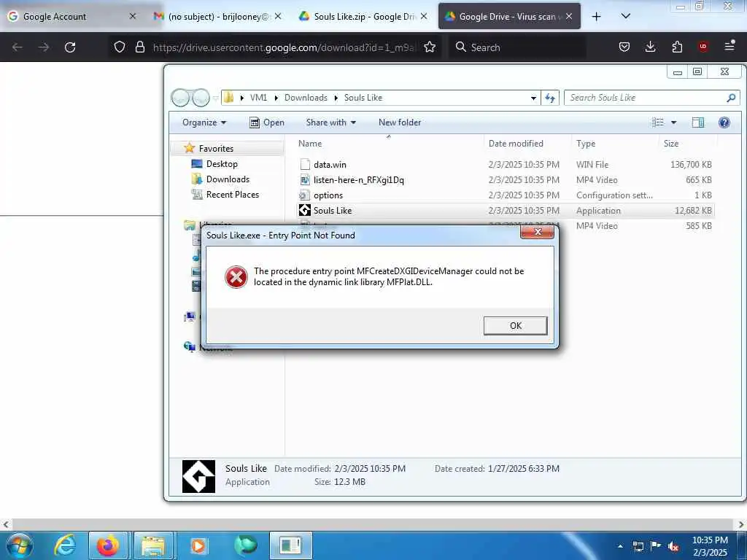
Task: Open the Organize menu
Action: coord(204,122)
